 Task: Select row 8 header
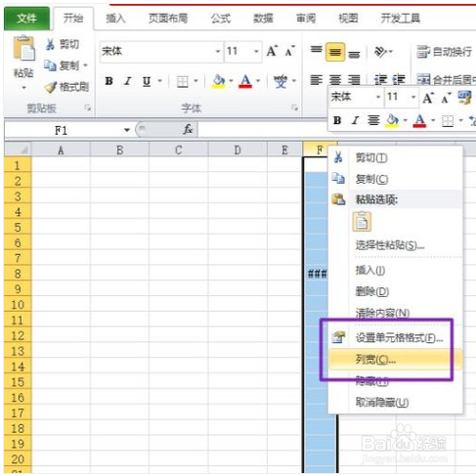[18, 274]
